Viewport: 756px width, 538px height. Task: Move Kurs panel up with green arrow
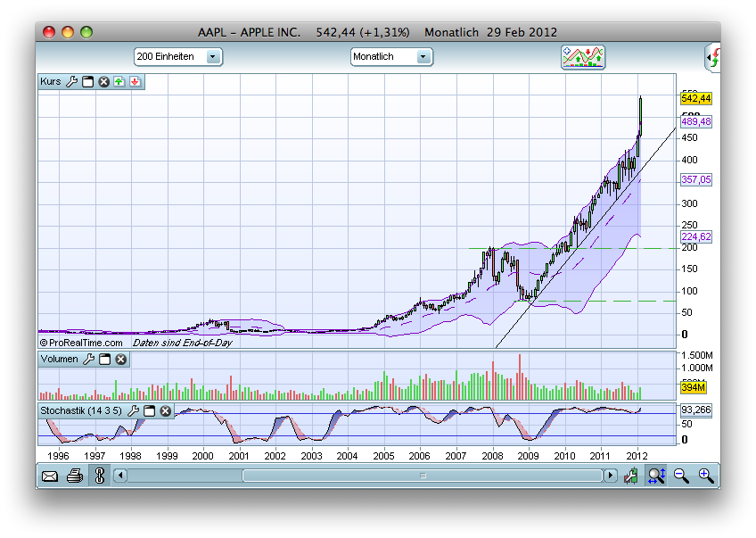[x=119, y=81]
